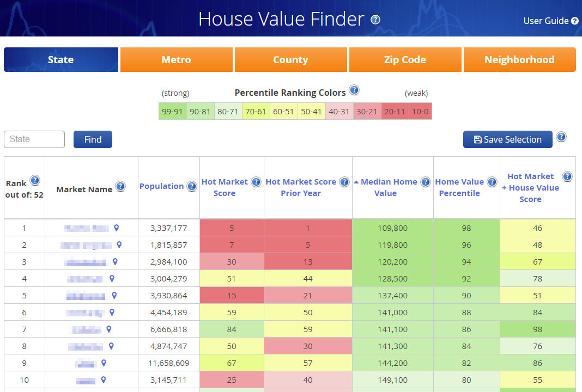
Task: Click the Find button
Action: tap(93, 139)
